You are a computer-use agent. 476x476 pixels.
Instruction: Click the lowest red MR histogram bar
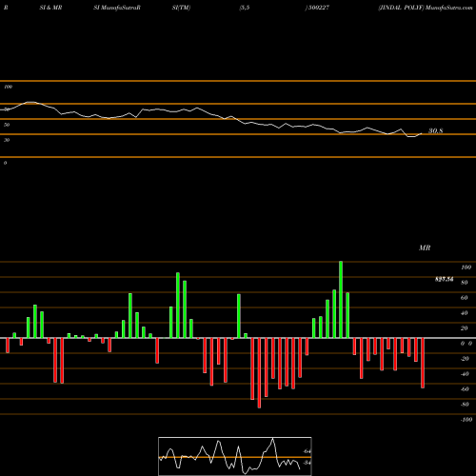click(x=259, y=373)
